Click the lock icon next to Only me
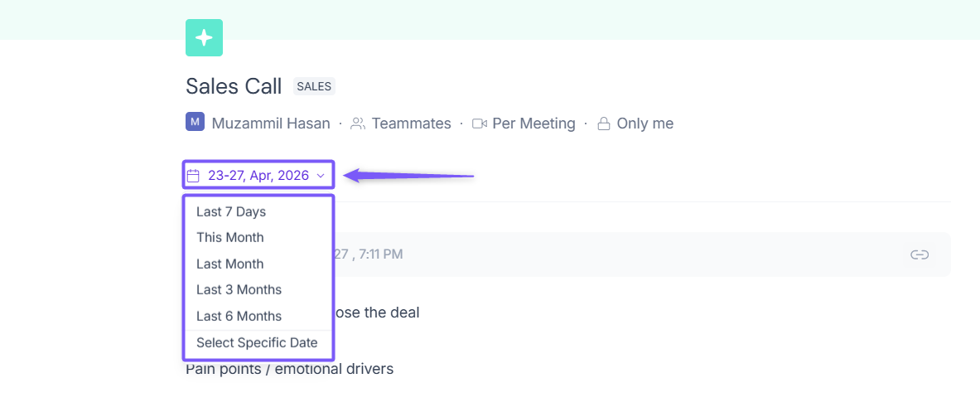 [604, 124]
